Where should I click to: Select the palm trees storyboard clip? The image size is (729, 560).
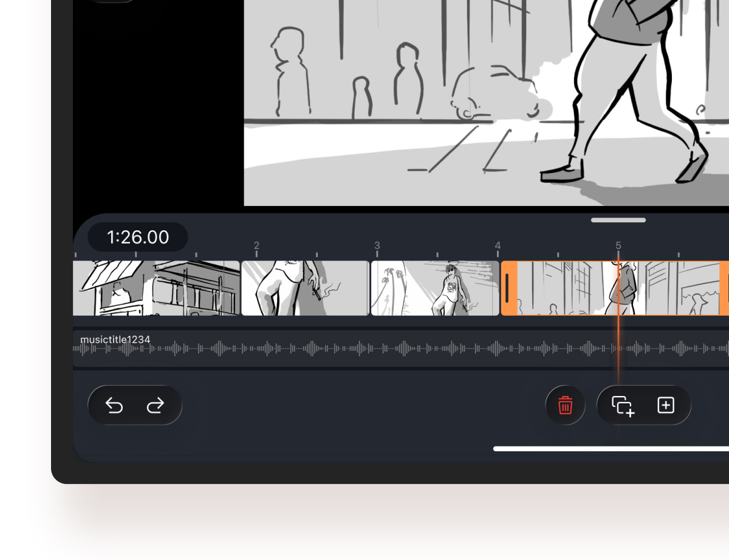[434, 289]
